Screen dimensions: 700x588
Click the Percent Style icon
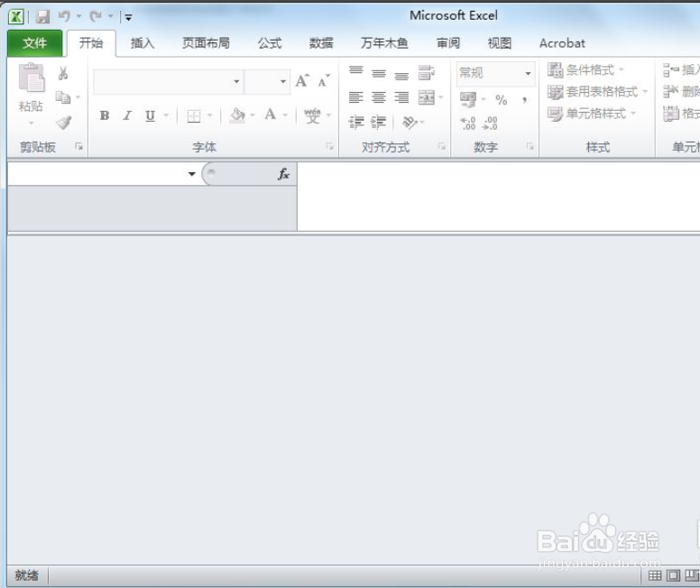tap(502, 99)
